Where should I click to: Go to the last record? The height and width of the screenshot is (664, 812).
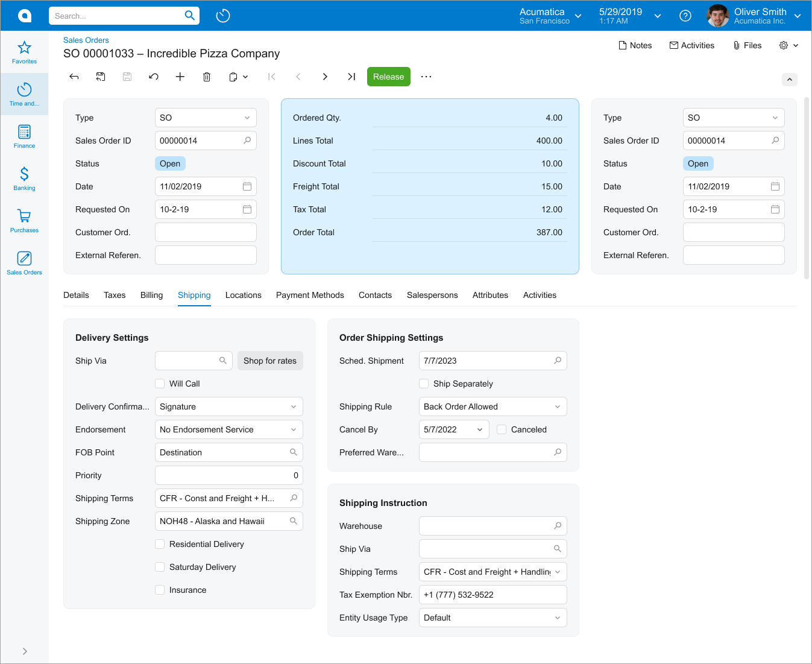(x=351, y=77)
